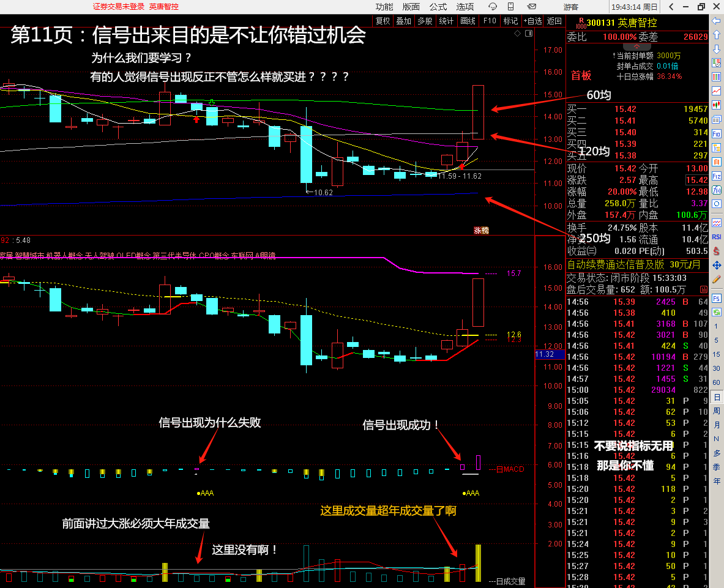724x588 pixels.
Task: Select the 5-minute period
Action: (716, 340)
